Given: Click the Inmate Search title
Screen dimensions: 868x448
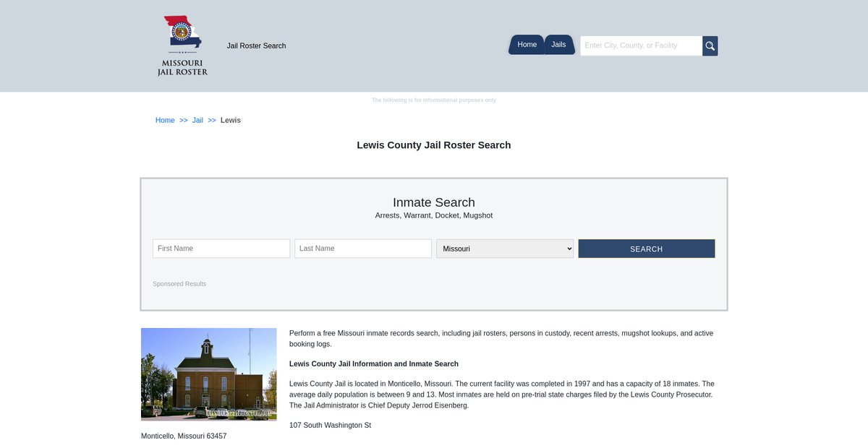Looking at the screenshot, I should click(x=434, y=203).
